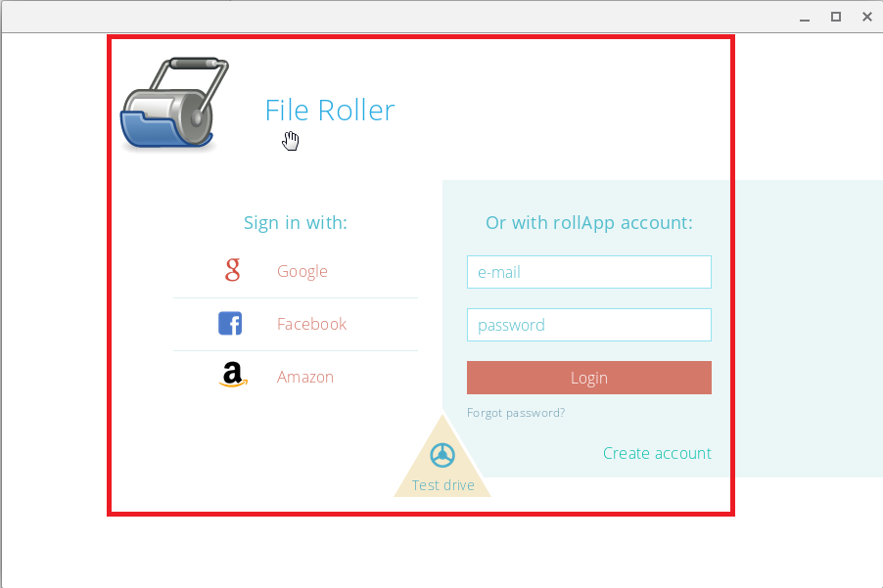This screenshot has height=588, width=883.
Task: Open the Create account link
Action: pos(657,454)
